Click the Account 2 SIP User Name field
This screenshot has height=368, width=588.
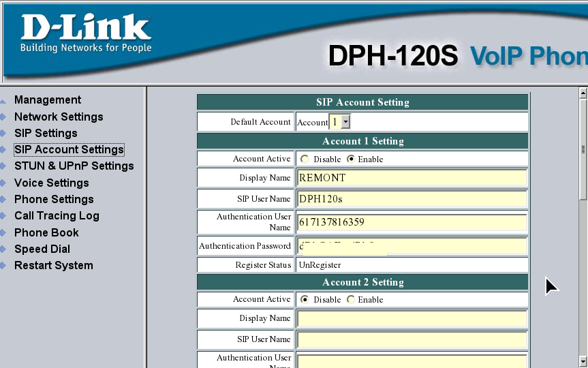(x=412, y=339)
